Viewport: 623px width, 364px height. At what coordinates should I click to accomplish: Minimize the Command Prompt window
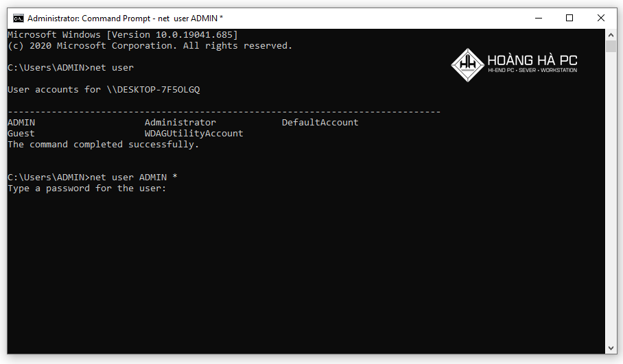539,19
